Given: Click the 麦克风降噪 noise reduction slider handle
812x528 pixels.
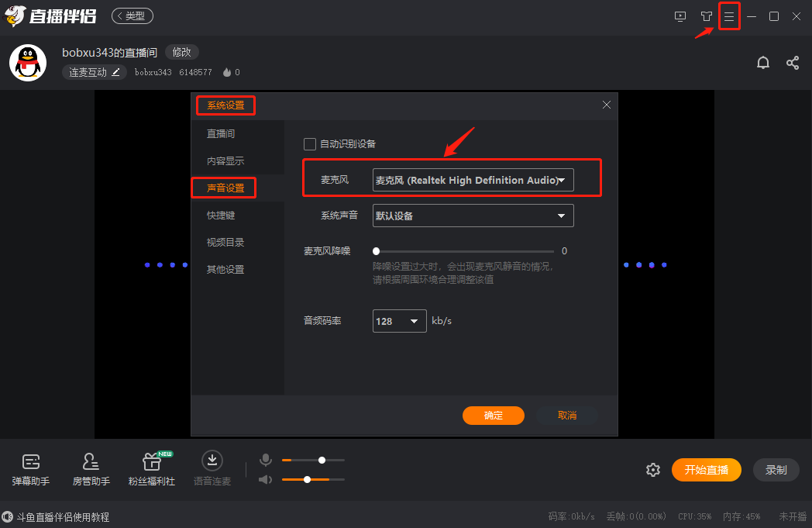Looking at the screenshot, I should [x=376, y=251].
